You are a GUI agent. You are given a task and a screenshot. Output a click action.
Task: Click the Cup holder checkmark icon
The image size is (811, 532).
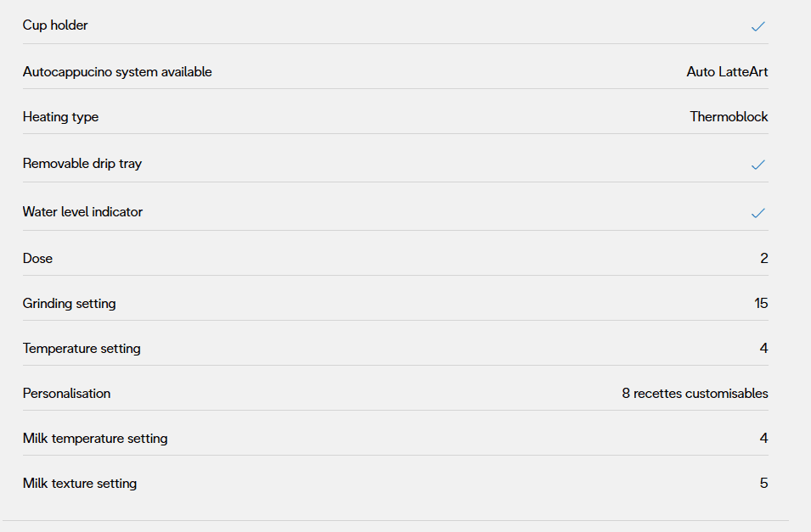(x=758, y=26)
